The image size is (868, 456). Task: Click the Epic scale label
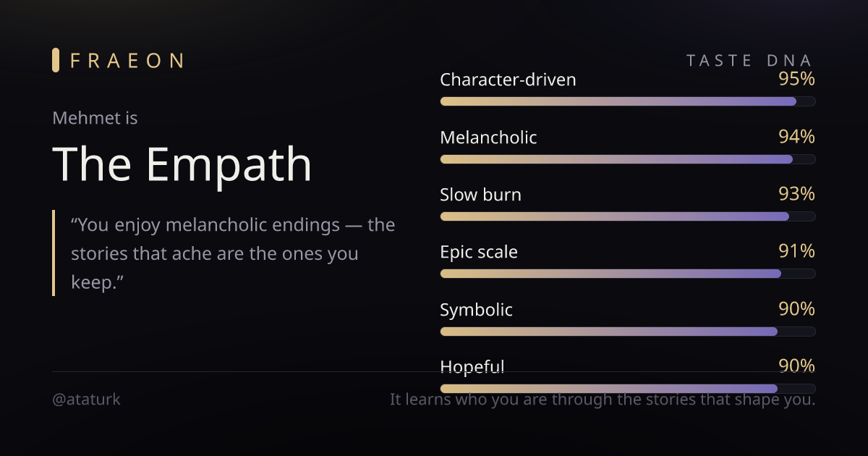tap(479, 253)
